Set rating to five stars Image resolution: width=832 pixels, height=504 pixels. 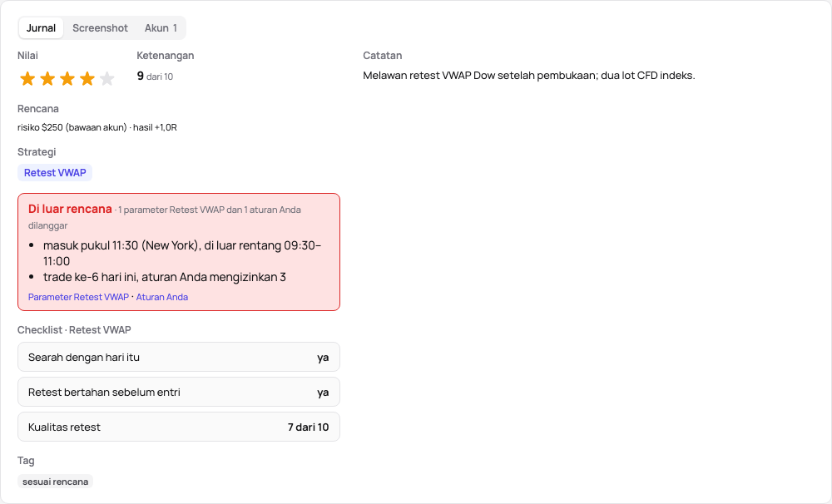coord(107,79)
